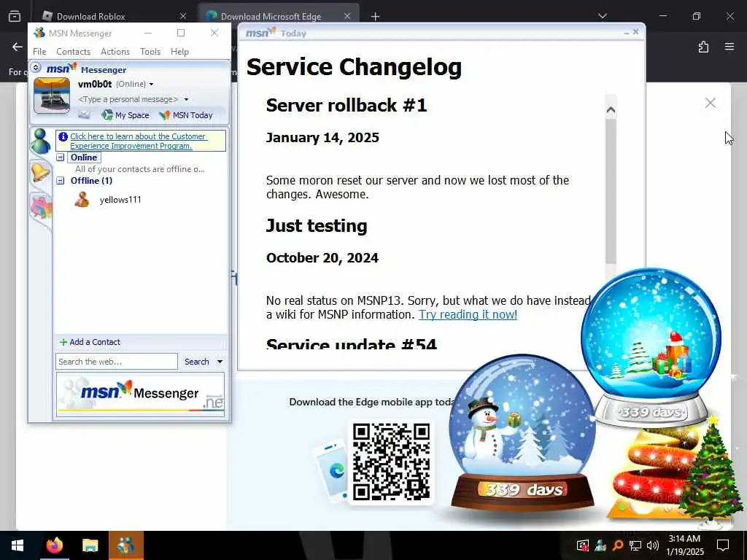Image resolution: width=747 pixels, height=560 pixels.
Task: Open the e-mail inbox envelope icon
Action: pyautogui.click(x=84, y=114)
